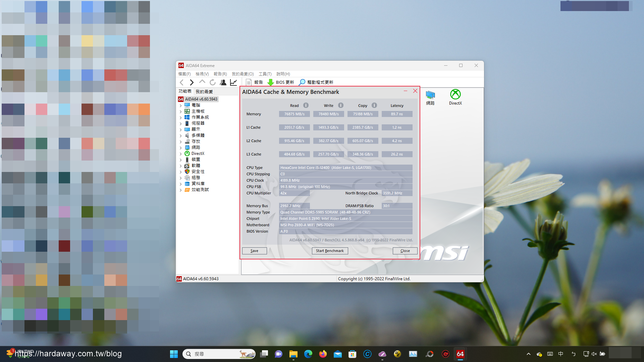The image size is (644, 362).
Task: Expand the 效能測試 tree node
Action: pos(180,190)
